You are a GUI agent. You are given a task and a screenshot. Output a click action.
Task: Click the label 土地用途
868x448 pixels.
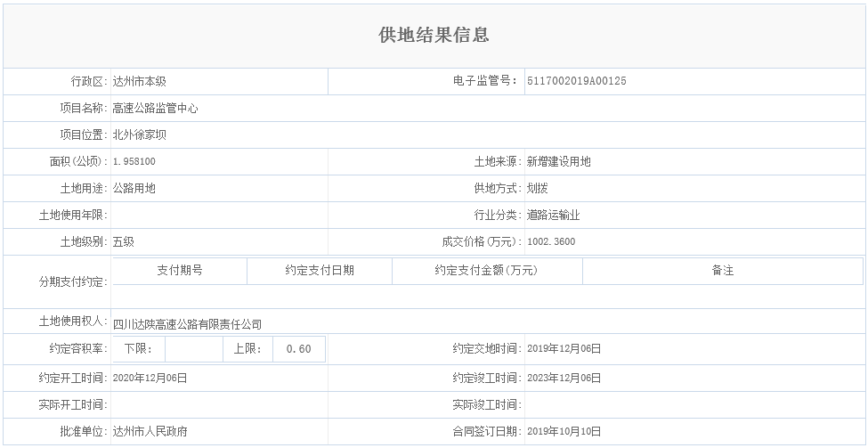pos(84,188)
